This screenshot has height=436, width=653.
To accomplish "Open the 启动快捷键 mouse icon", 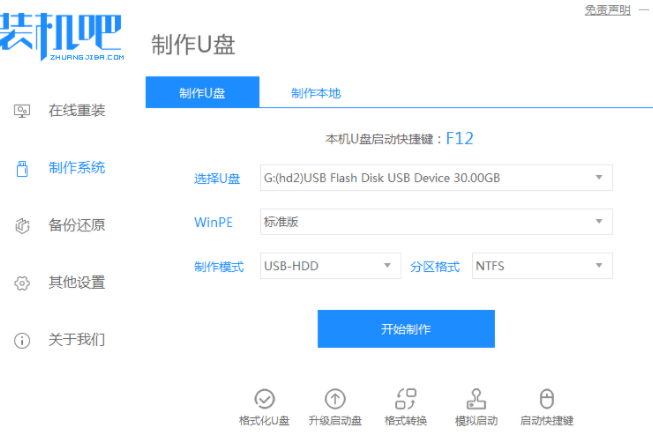I will [546, 398].
